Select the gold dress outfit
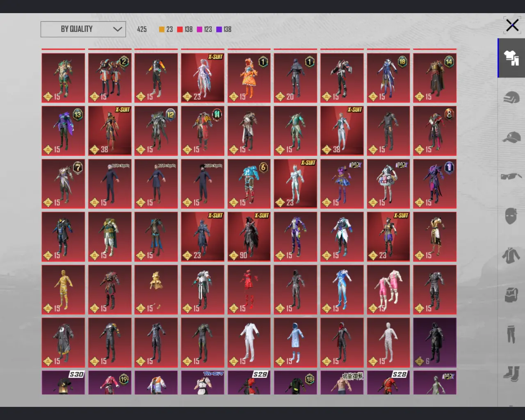 click(156, 290)
